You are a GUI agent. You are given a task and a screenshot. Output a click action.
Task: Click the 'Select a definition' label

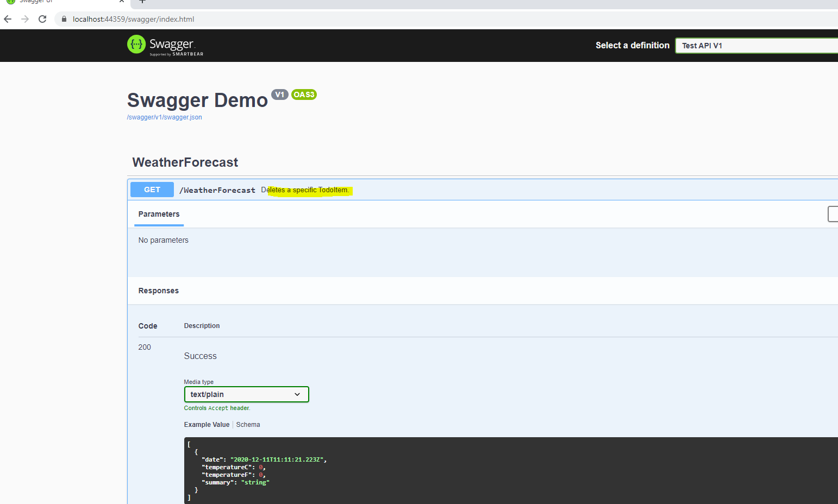pos(633,46)
